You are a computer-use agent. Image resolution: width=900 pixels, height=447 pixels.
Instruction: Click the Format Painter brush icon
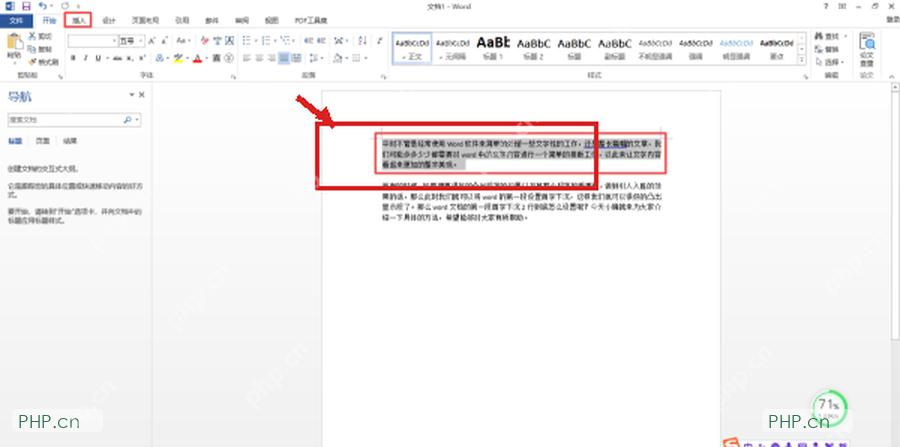click(x=33, y=61)
